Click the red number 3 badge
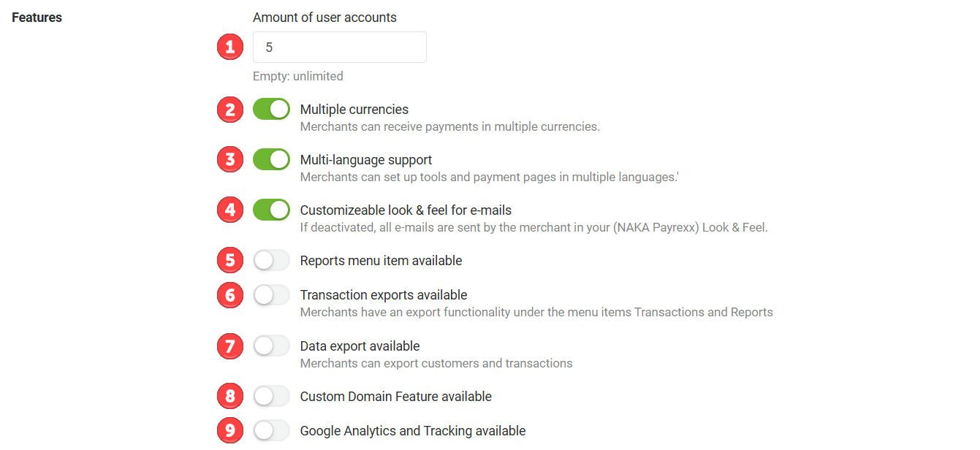Viewport: 980px width, 450px height. coord(230,160)
